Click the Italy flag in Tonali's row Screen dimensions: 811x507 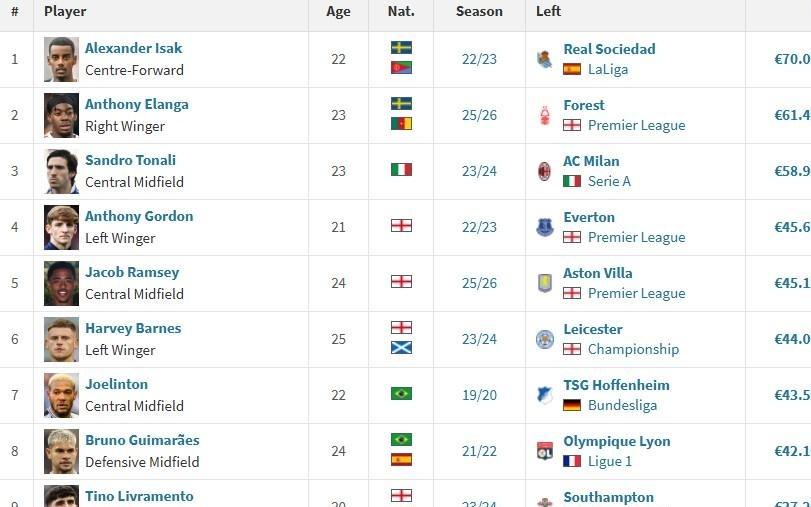pyautogui.click(x=401, y=170)
